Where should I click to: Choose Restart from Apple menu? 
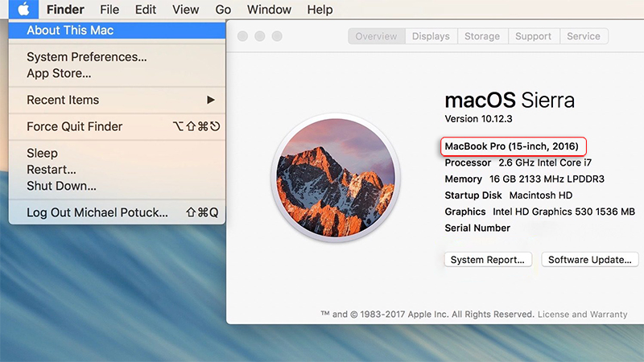pyautogui.click(x=52, y=170)
